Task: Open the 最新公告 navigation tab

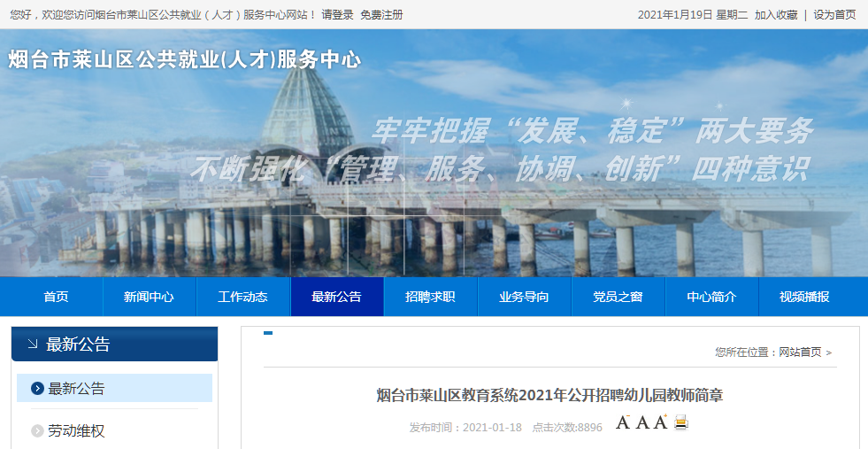Action: [337, 297]
